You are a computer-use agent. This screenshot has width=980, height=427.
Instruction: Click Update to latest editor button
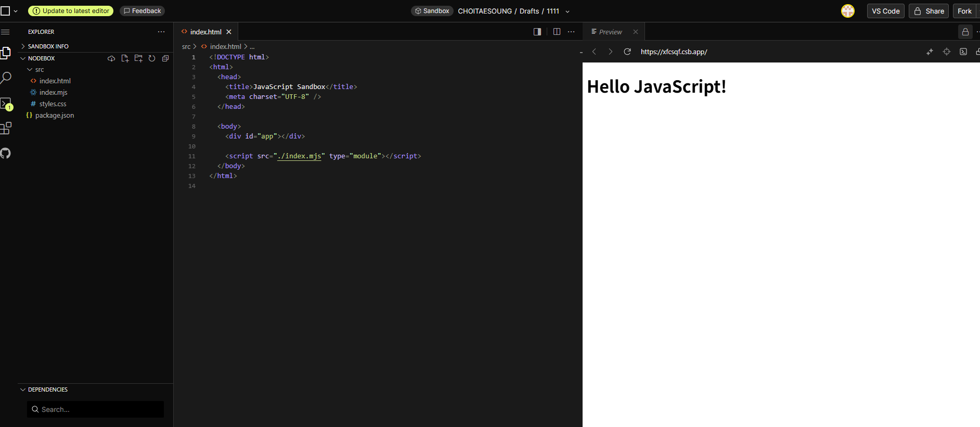(x=71, y=11)
